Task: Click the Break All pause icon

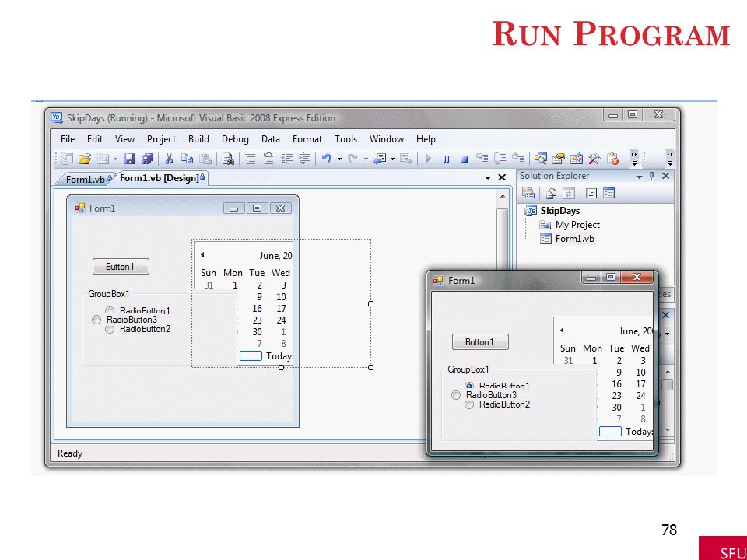Action: click(447, 159)
